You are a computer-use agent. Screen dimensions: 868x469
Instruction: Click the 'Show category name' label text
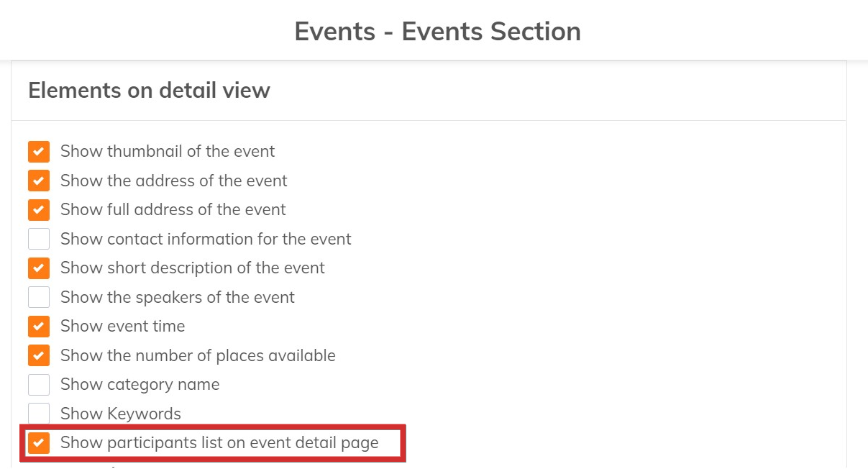[x=140, y=385]
